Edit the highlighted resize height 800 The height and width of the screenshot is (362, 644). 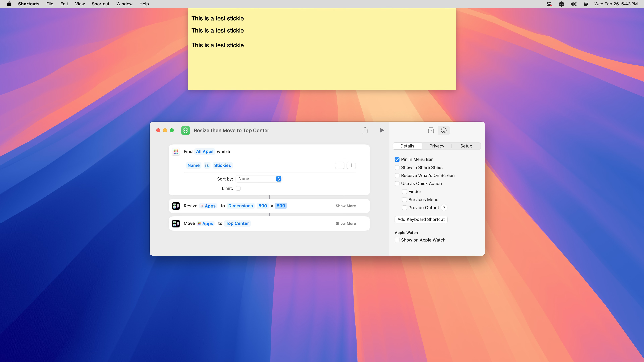tap(281, 206)
